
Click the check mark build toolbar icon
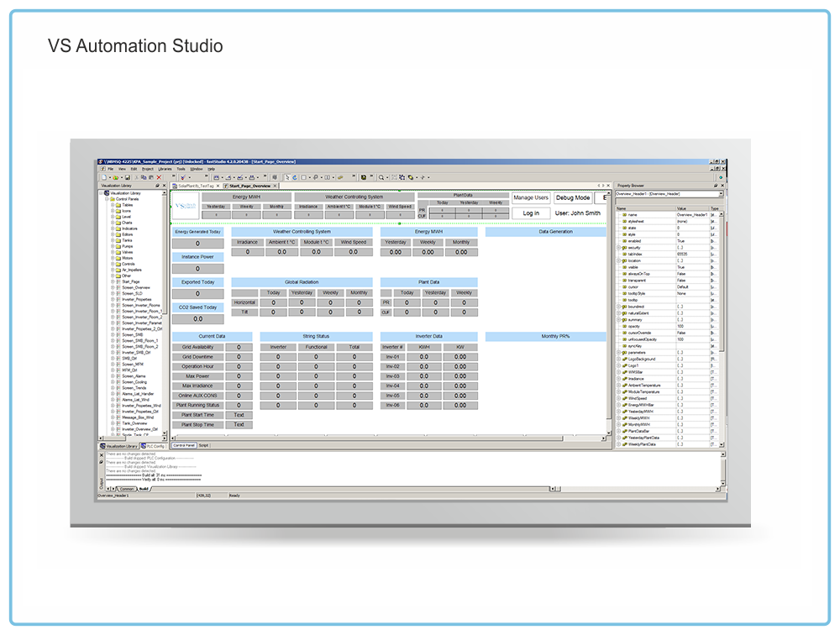click(183, 177)
